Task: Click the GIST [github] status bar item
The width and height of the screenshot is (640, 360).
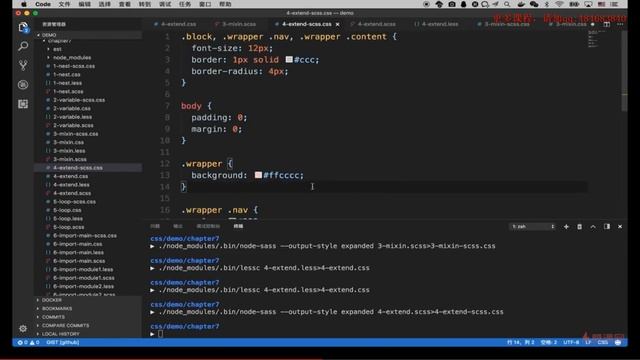Action: point(63,342)
